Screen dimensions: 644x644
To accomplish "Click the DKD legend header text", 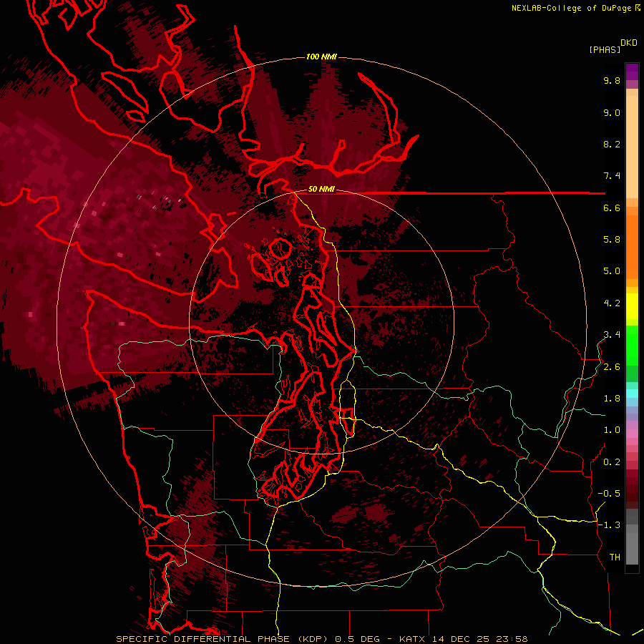I will 629,42.
